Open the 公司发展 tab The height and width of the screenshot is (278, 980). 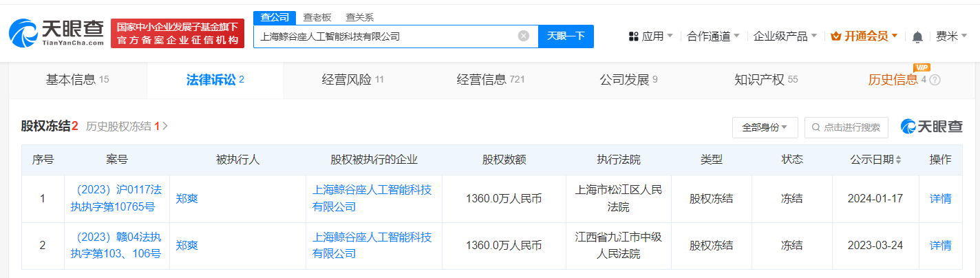[628, 80]
